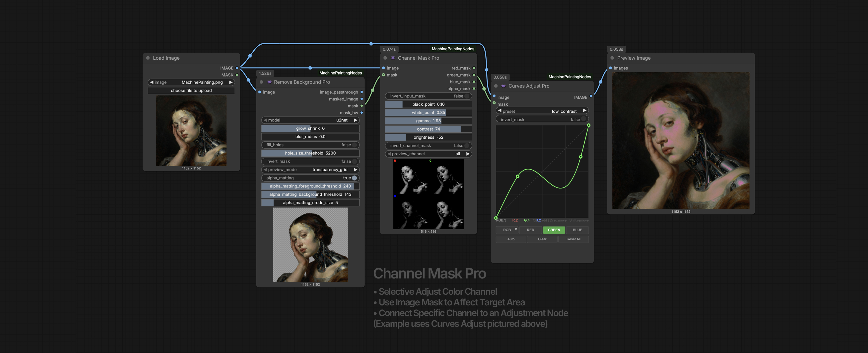The image size is (868, 353).
Task: Click previous arrow on preset selector
Action: point(500,111)
